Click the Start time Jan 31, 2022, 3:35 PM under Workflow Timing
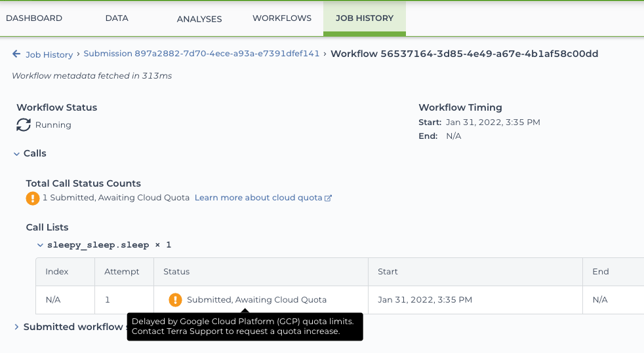 tap(493, 122)
